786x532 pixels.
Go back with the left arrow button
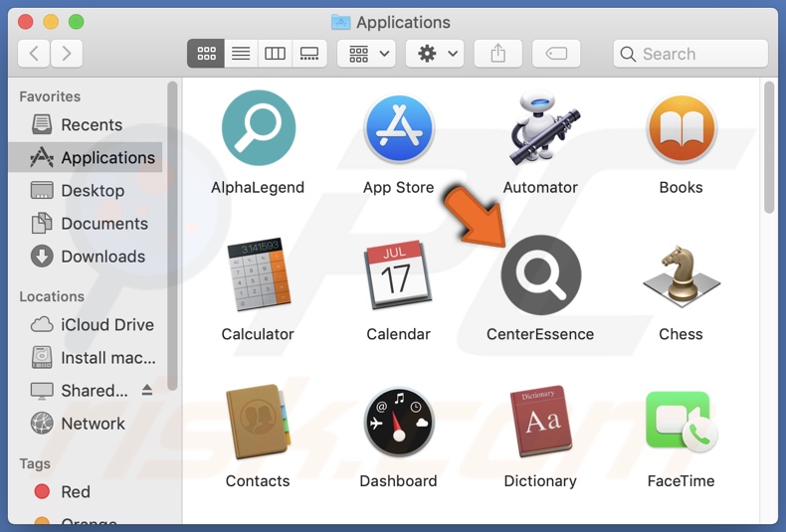pyautogui.click(x=34, y=53)
